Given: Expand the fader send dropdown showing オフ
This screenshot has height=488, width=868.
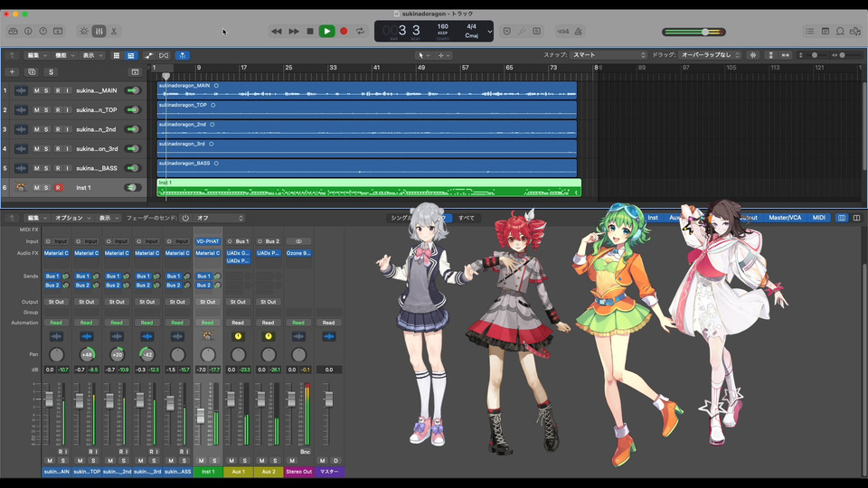Looking at the screenshot, I should pos(219,218).
